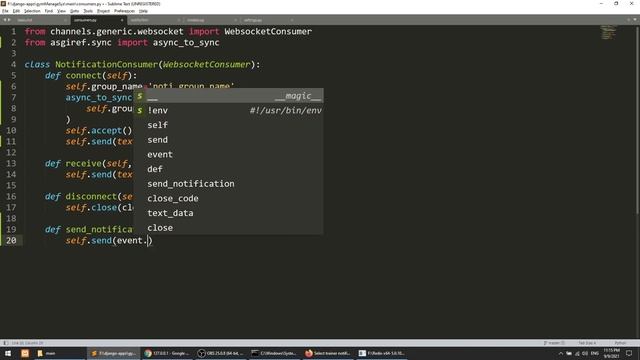Open the 'main' folder taskbar item
640x360 pixels.
[60, 353]
